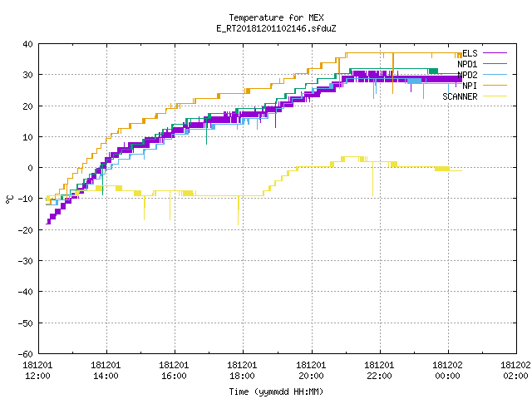The width and height of the screenshot is (532, 399).
Task: Click the NPI legend label
Action: click(x=470, y=86)
